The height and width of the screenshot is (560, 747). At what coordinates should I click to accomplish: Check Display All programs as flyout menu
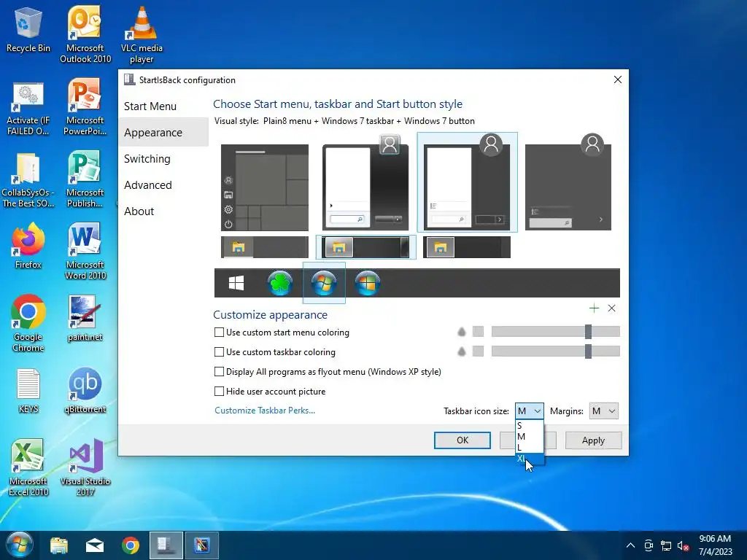[x=219, y=371]
